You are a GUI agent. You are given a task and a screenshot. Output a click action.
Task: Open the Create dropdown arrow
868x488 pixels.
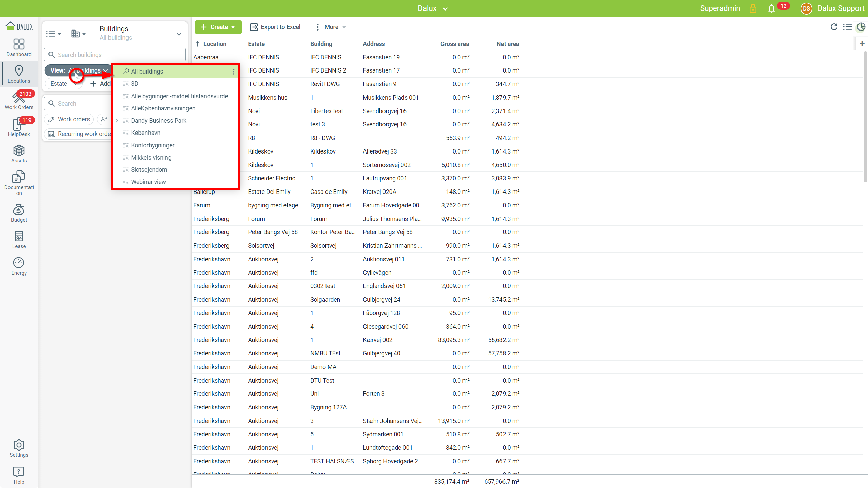click(x=233, y=27)
